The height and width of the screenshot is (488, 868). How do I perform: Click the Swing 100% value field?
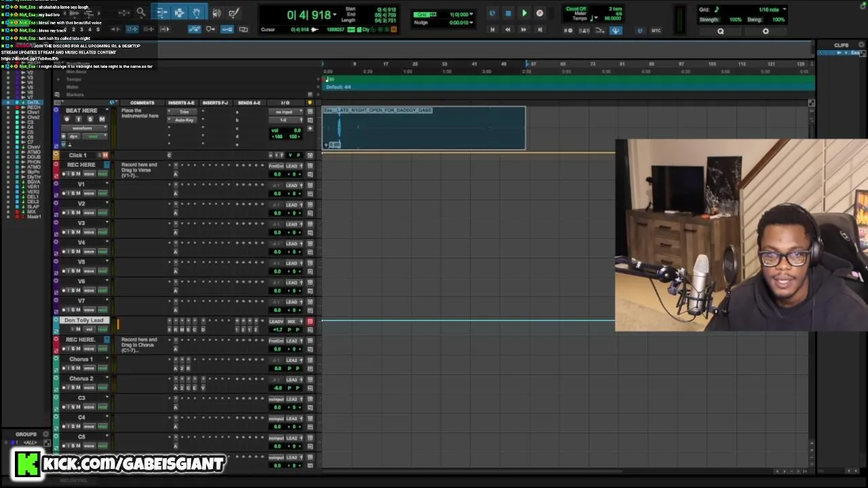click(x=778, y=20)
